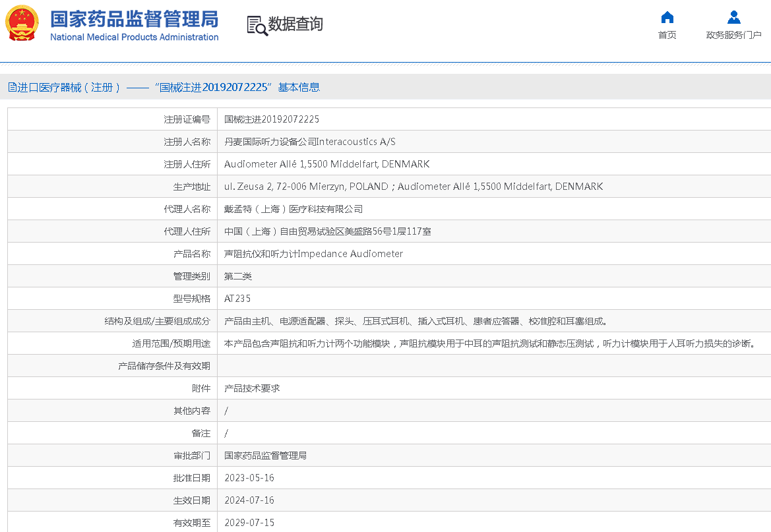This screenshot has height=532, width=771.
Task: Click registrant name Interacoustics A/S cell
Action: click(309, 142)
